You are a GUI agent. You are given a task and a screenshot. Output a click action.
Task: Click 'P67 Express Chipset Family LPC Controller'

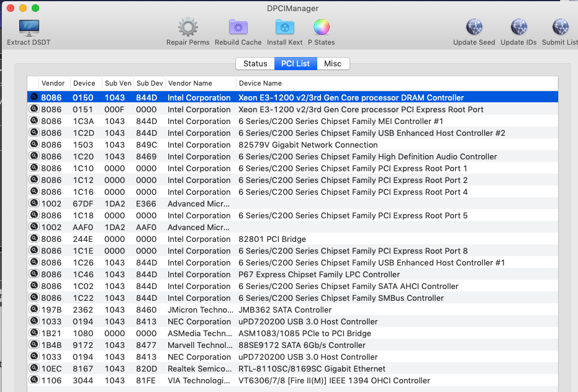(319, 275)
